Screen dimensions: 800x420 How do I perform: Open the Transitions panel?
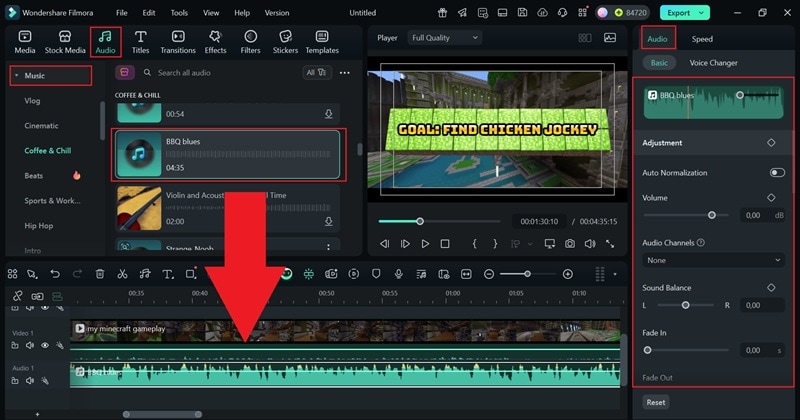(178, 42)
